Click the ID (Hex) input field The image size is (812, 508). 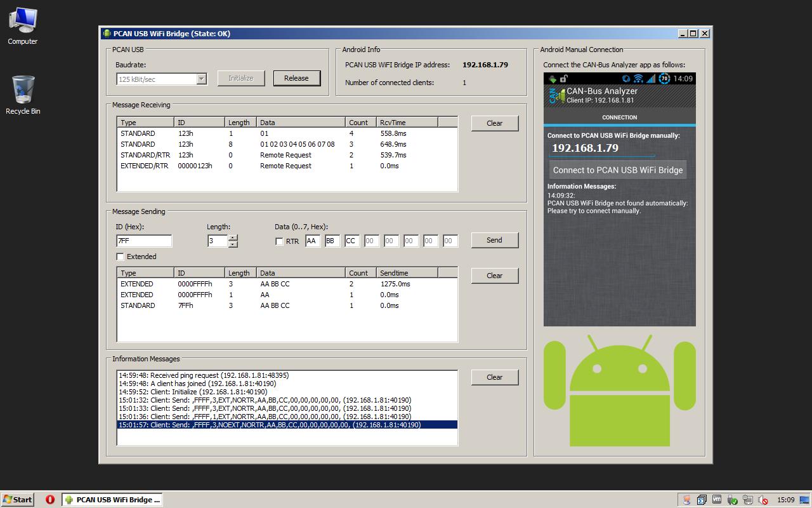[144, 241]
